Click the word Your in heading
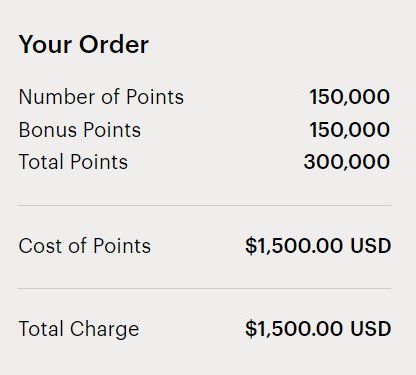 tap(46, 44)
